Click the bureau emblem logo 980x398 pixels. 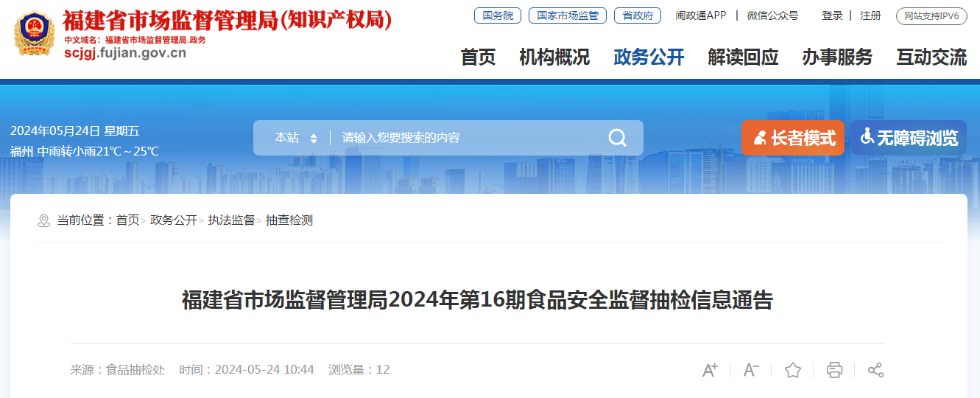pos(34,34)
